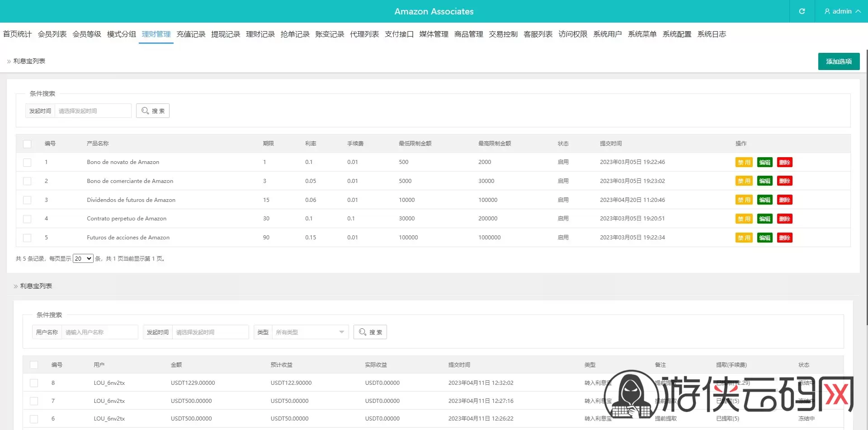Screen dimensions: 868x430
Task: Open 账变记录 menu item
Action: point(330,34)
